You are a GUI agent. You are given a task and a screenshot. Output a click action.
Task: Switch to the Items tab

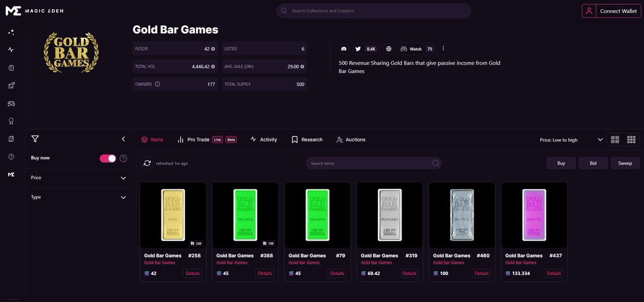click(152, 140)
